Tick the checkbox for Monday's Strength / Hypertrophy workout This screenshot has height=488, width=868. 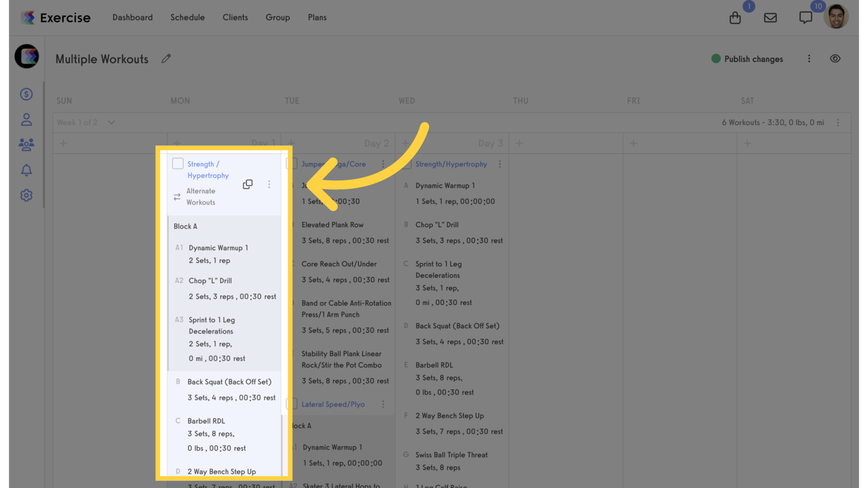(x=178, y=164)
